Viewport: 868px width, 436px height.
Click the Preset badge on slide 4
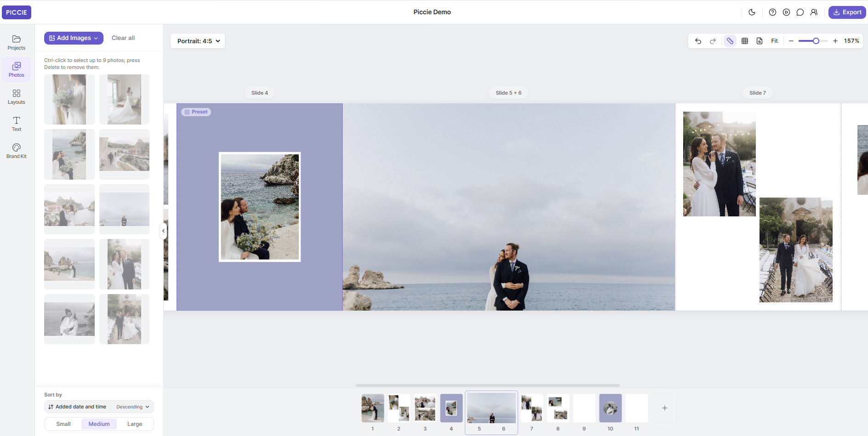(196, 112)
